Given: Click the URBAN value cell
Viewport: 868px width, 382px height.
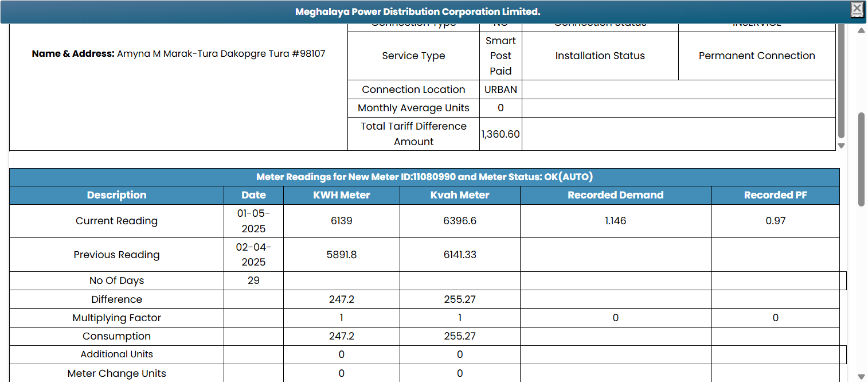Looking at the screenshot, I should [501, 89].
